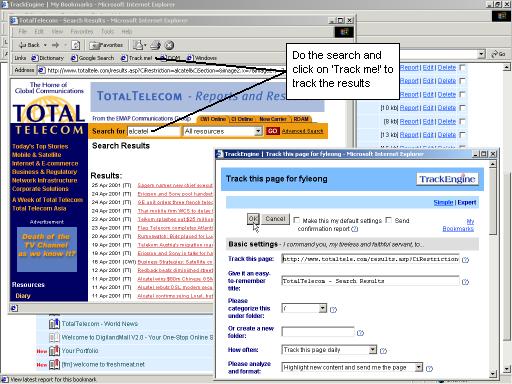Click the Your Portfolio bookmark icon
The width and height of the screenshot is (512, 384).
[x=54, y=351]
